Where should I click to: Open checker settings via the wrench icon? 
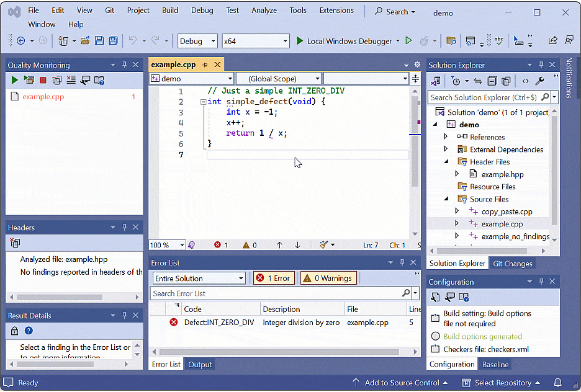[x=85, y=80]
